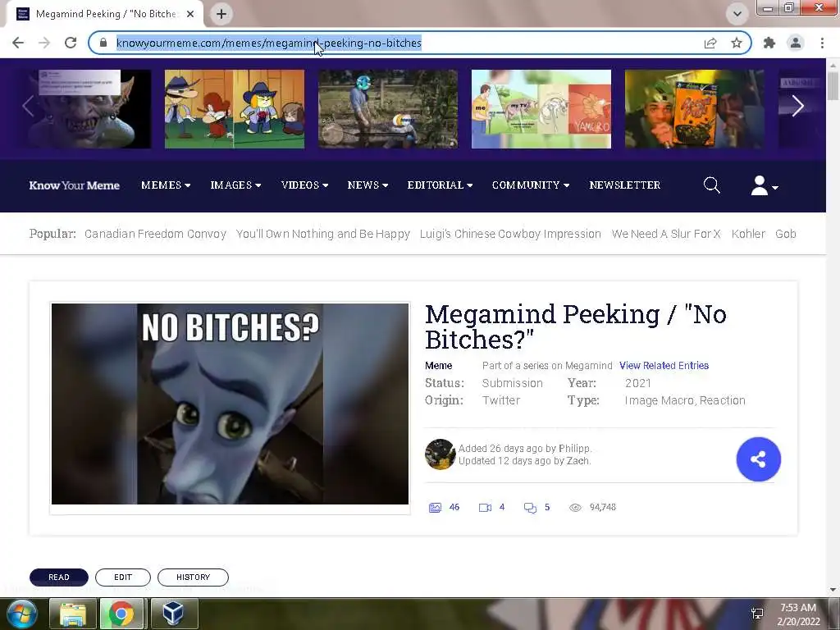Click the views eye icon
Image resolution: width=840 pixels, height=630 pixels.
click(x=575, y=507)
